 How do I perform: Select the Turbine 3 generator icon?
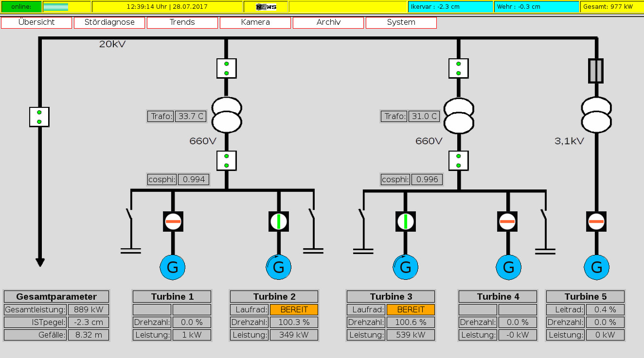coord(406,267)
